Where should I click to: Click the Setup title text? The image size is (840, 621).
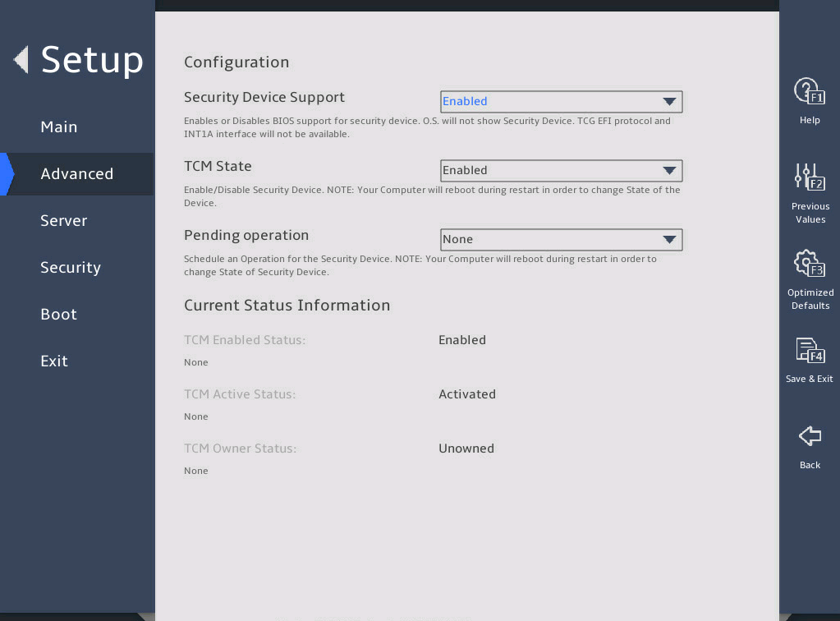pyautogui.click(x=92, y=61)
